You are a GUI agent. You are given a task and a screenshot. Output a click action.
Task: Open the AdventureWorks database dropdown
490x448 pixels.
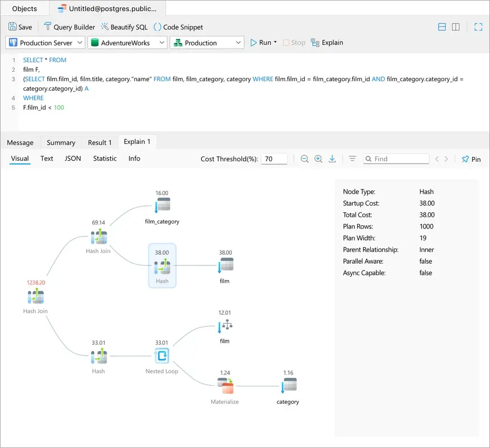[127, 42]
